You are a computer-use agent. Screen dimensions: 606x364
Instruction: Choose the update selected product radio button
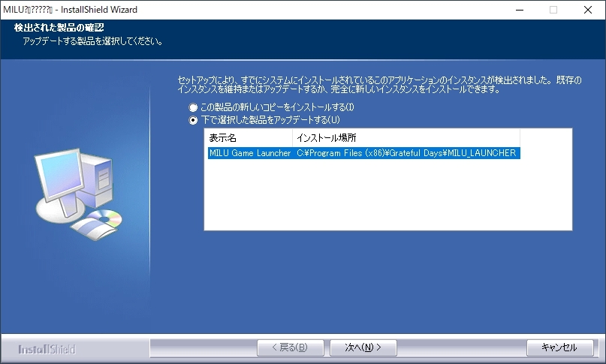tap(193, 120)
